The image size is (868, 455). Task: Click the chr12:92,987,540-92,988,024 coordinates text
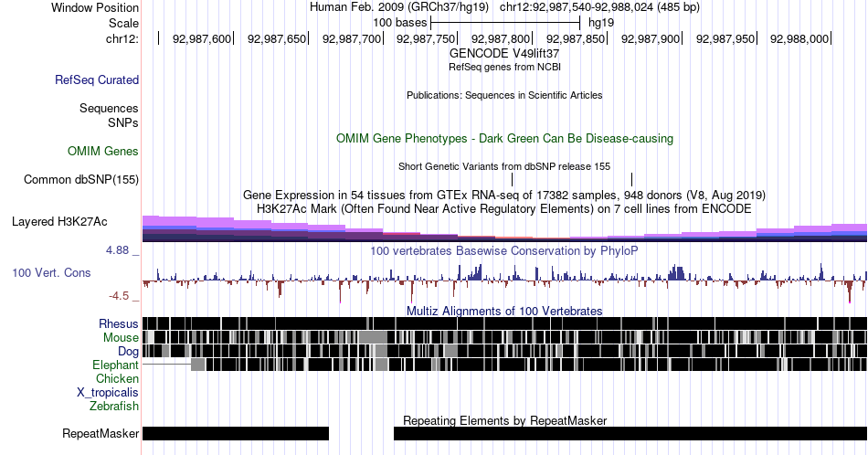tap(599, 7)
